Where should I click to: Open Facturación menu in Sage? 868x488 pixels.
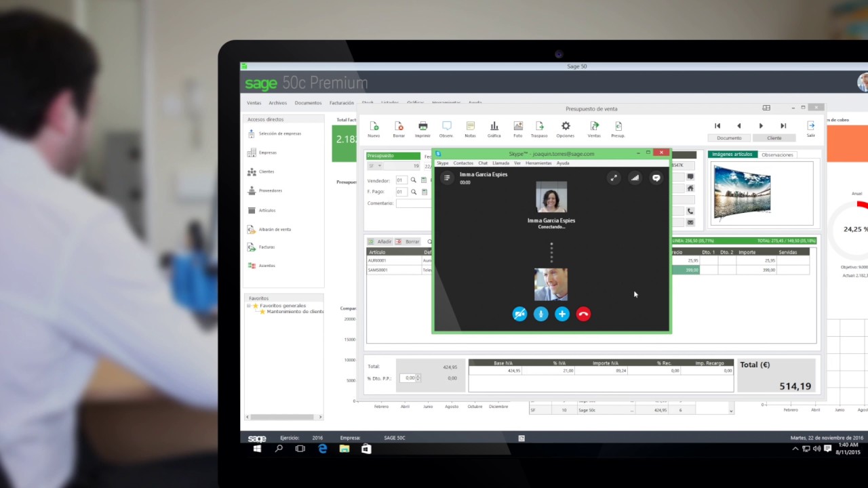click(342, 103)
